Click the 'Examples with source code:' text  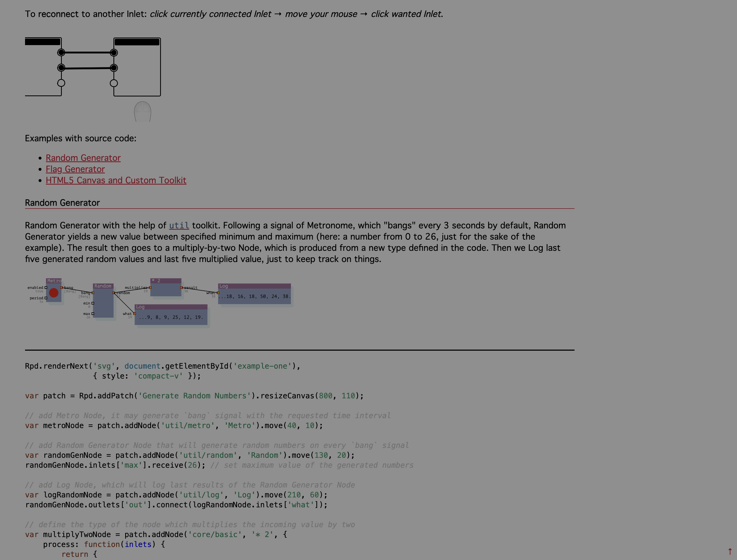click(81, 138)
